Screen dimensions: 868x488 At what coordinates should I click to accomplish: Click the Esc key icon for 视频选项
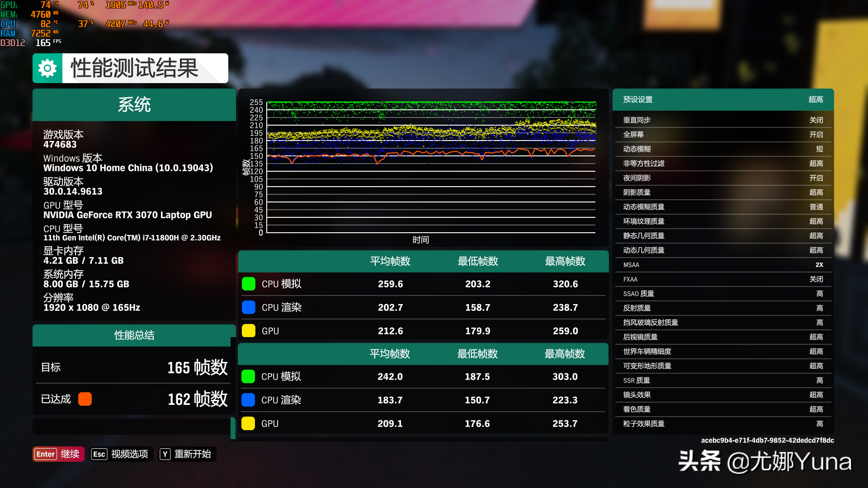tap(99, 454)
